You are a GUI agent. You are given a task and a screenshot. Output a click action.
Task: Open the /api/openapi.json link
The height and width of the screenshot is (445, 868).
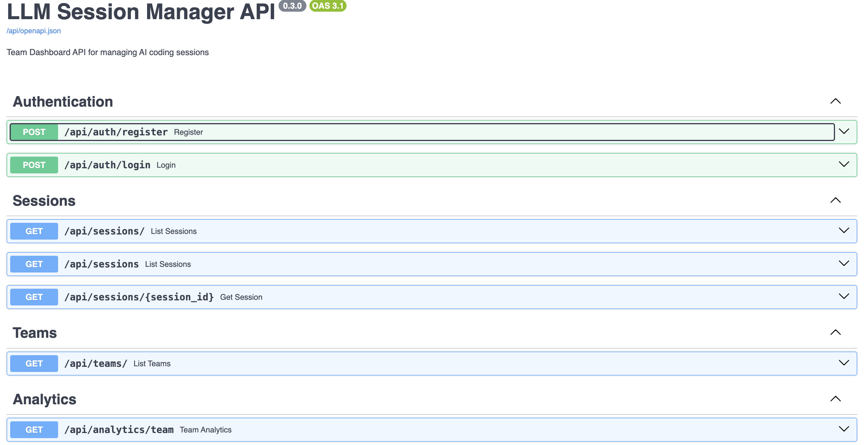coord(34,31)
